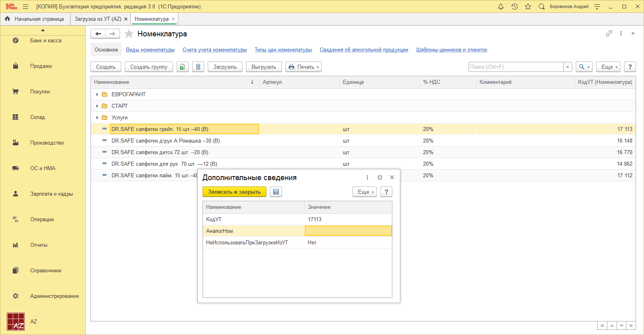Screen dimensions: 644x335
Task: Expand the ЕВРОГАРАНТ folder
Action: click(x=97, y=95)
